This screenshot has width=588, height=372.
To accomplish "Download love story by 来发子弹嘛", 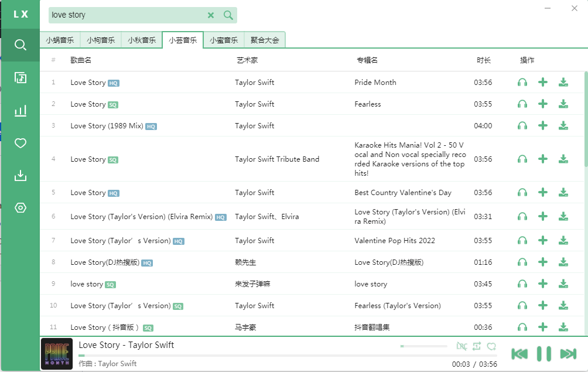I will 563,284.
